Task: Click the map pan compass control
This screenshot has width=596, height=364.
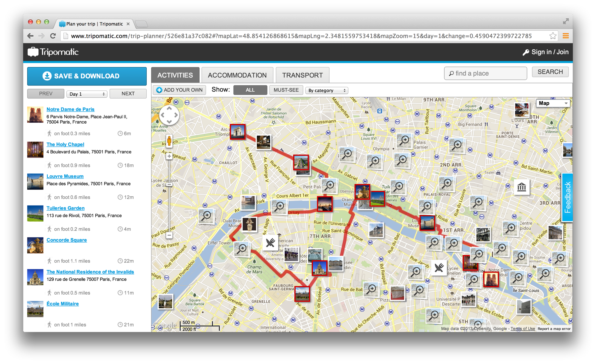Action: 169,115
